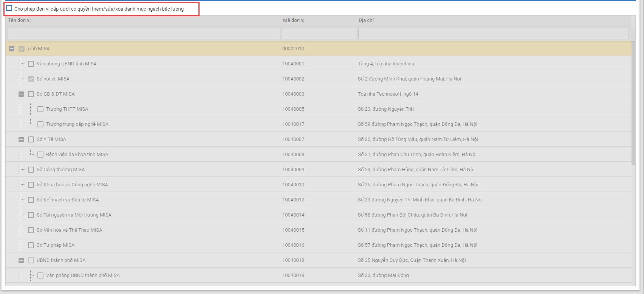644x294 pixels.
Task: Click the Địa chỉ column header
Action: click(366, 20)
